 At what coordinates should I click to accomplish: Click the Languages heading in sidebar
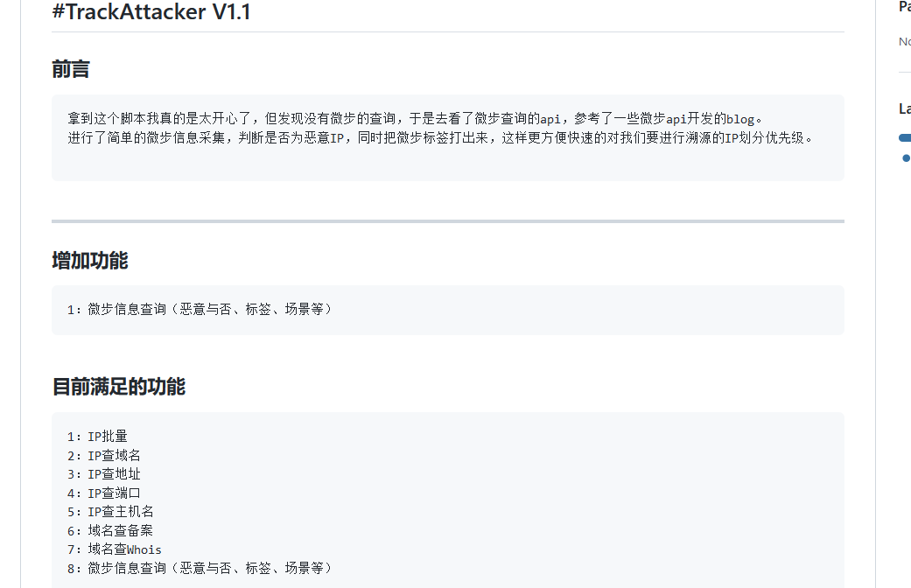click(905, 108)
